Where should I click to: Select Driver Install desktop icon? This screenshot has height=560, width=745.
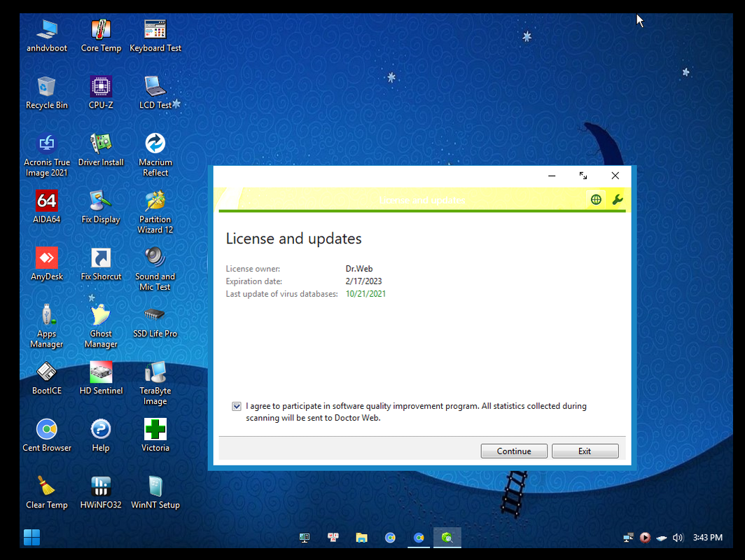(101, 150)
